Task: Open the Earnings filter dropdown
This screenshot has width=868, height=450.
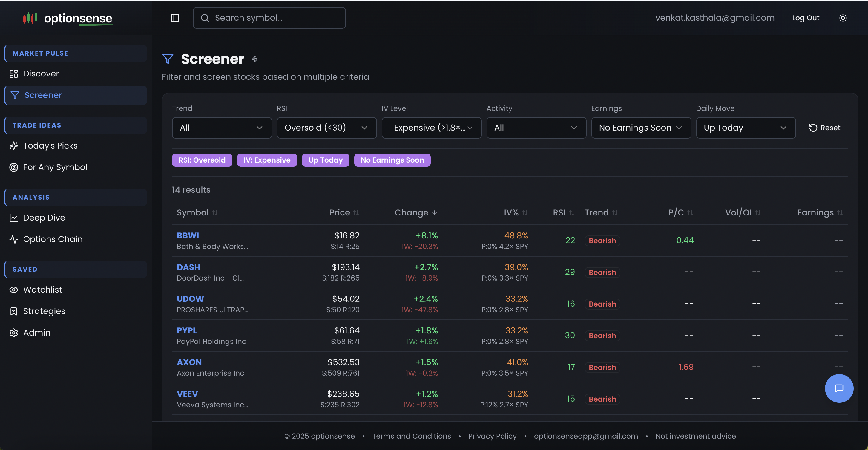Action: pyautogui.click(x=641, y=128)
